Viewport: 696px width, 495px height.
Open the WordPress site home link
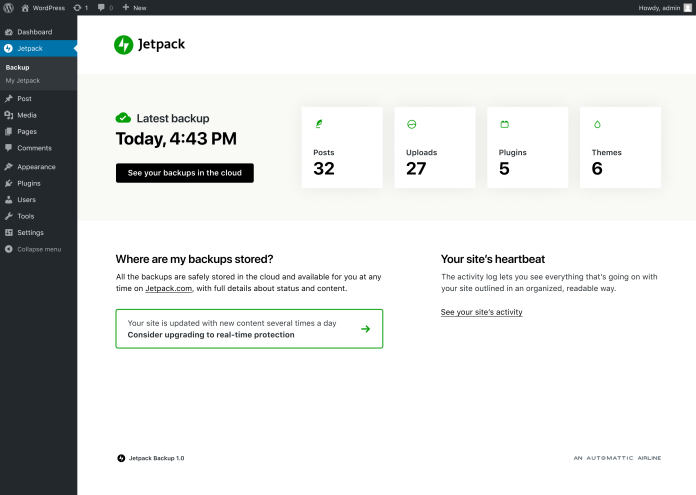point(43,8)
